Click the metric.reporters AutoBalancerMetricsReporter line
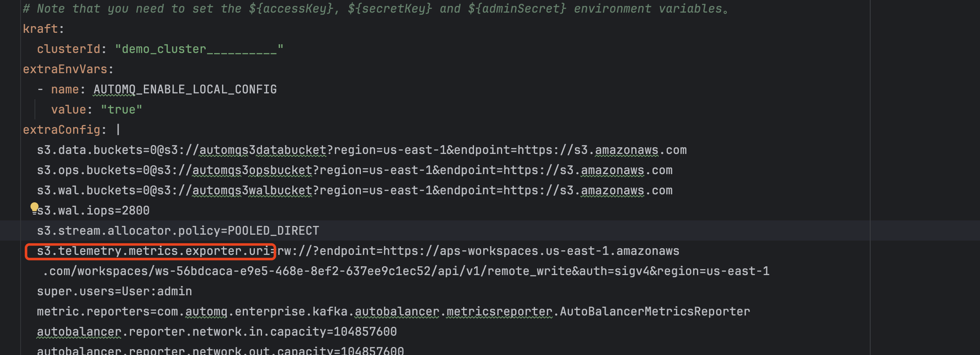Image resolution: width=980 pixels, height=355 pixels. click(x=393, y=312)
